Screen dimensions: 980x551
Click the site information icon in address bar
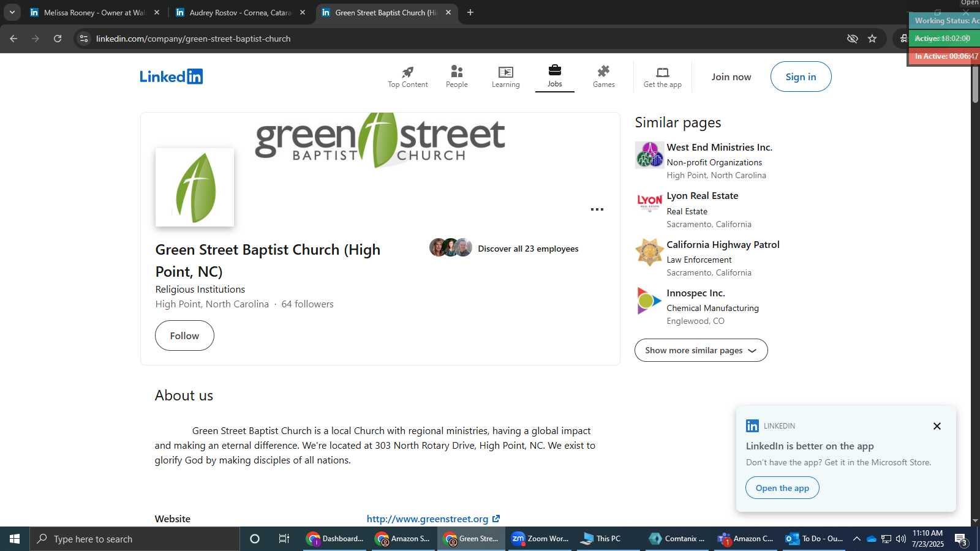click(84, 39)
